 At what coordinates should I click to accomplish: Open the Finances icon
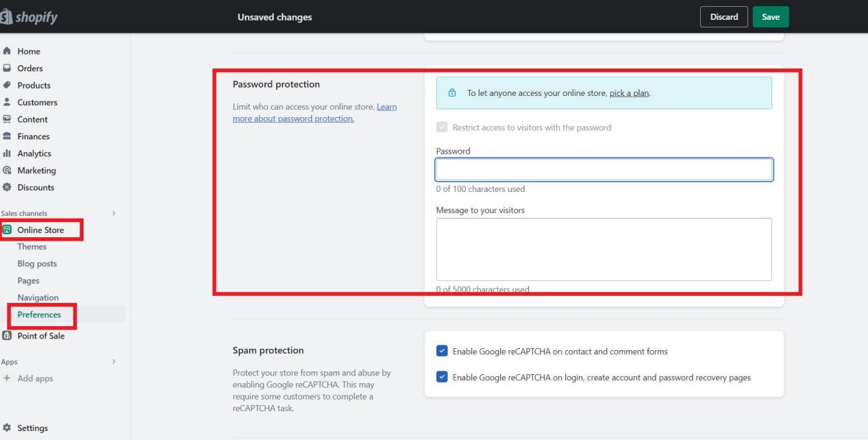click(8, 136)
